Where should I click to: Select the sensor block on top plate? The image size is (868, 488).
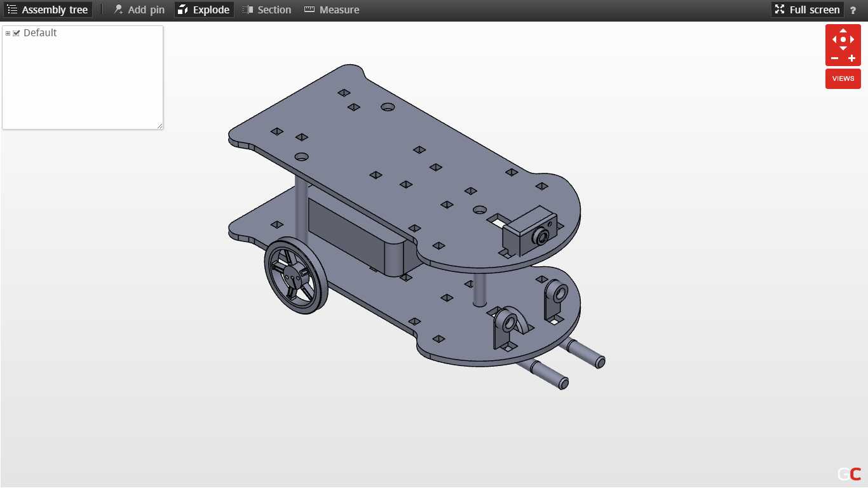(530, 231)
